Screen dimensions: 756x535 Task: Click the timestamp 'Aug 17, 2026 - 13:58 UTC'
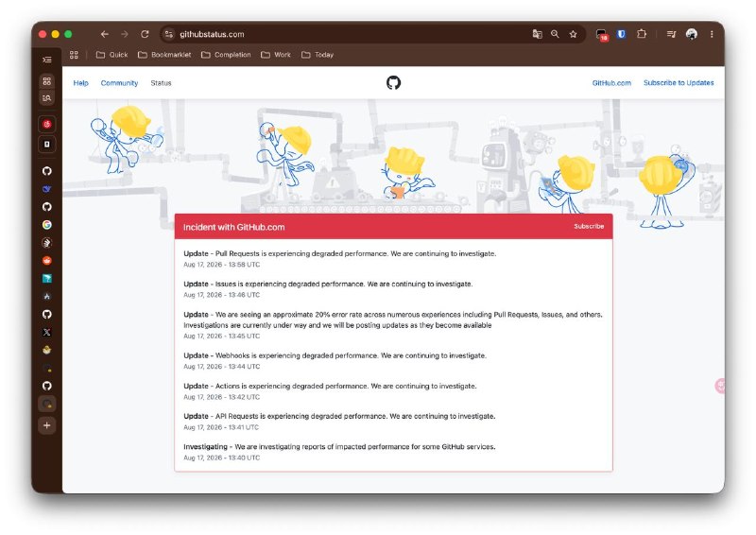[221, 265]
